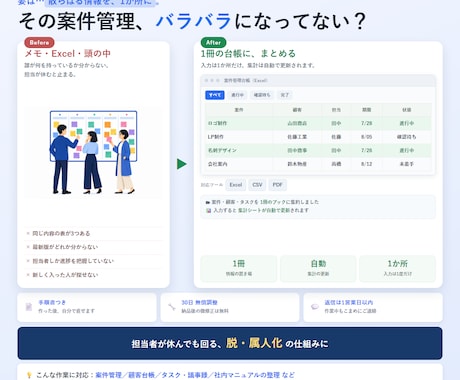Click the red Before badge
This screenshot has width=460, height=380.
(39, 43)
